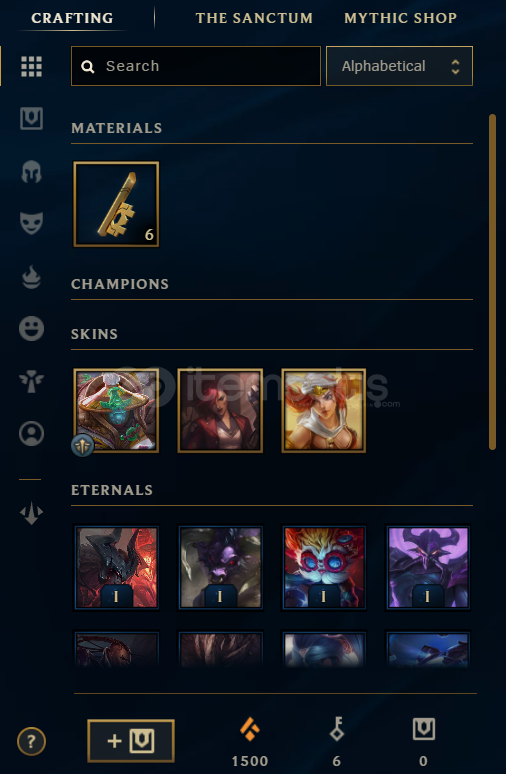The width and height of the screenshot is (506, 774).
Task: Filter loot by skins mask icon
Action: [x=31, y=224]
